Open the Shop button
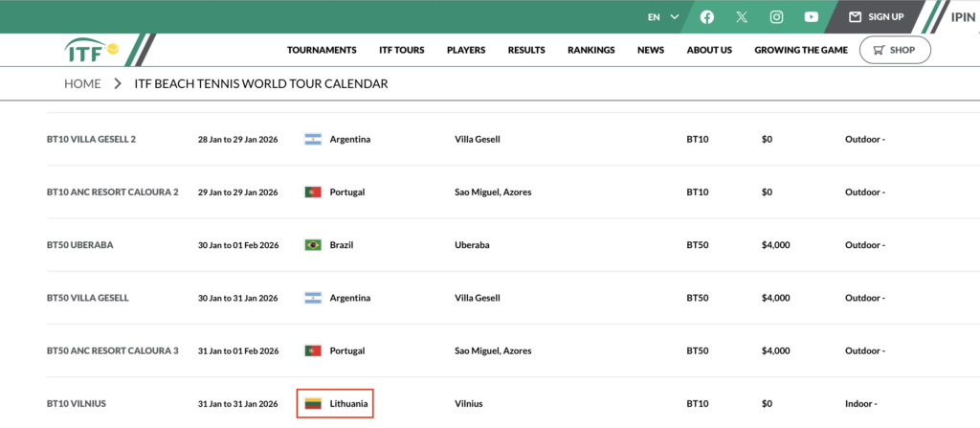 [895, 50]
